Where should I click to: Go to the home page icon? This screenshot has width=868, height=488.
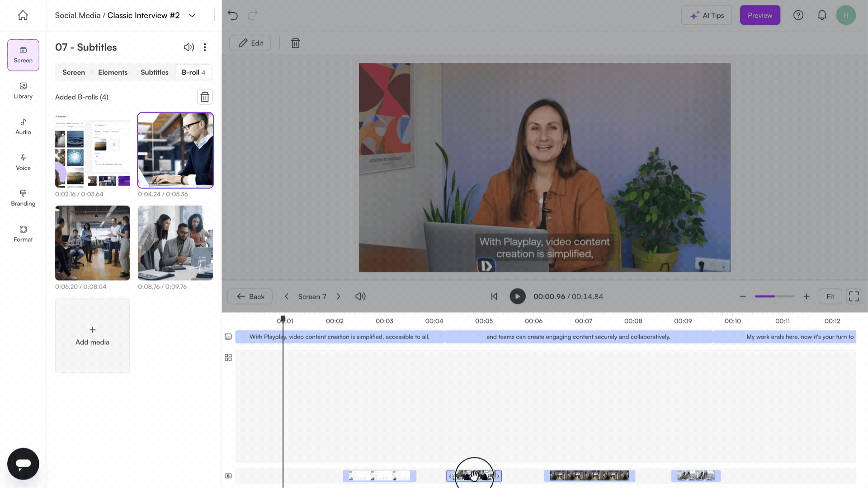point(23,15)
